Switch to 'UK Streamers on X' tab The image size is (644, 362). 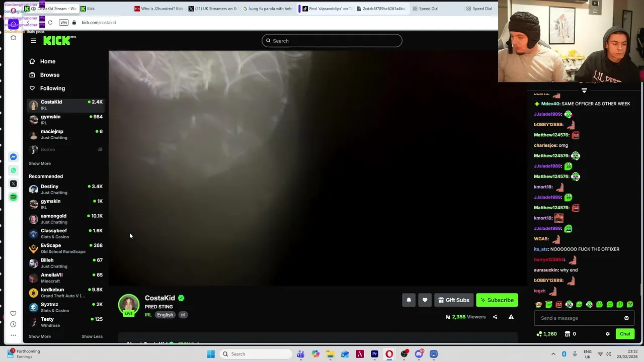coord(213,9)
